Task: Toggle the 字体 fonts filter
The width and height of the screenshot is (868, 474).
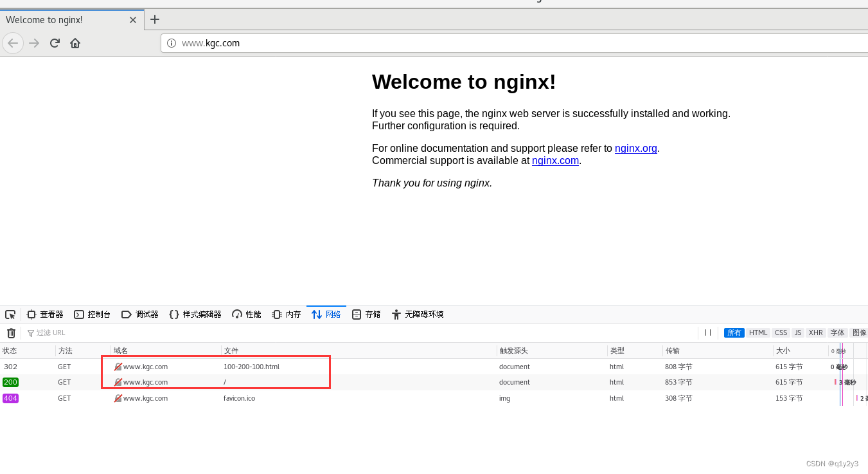Action: [838, 333]
